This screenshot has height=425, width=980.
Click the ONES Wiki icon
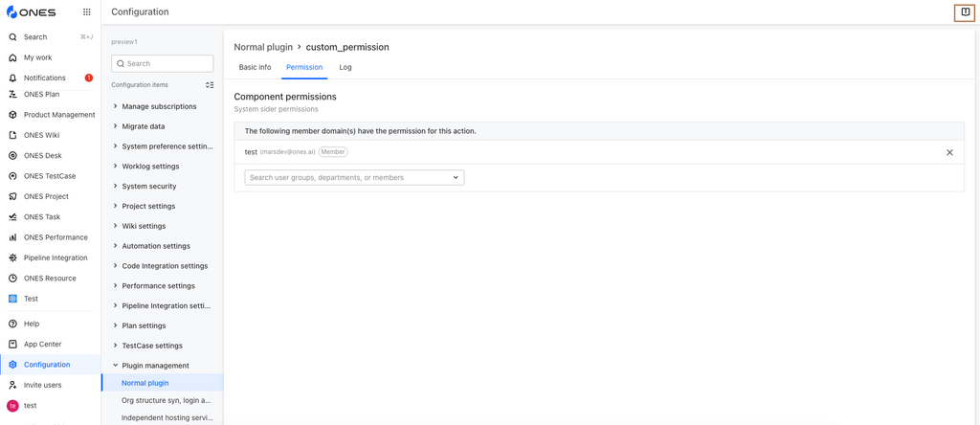(12, 135)
